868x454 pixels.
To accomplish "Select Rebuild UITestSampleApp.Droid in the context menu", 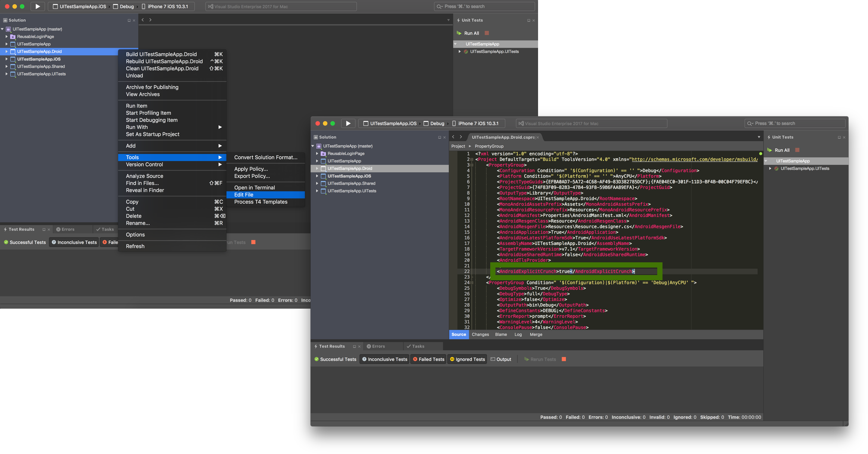I will pos(172,61).
